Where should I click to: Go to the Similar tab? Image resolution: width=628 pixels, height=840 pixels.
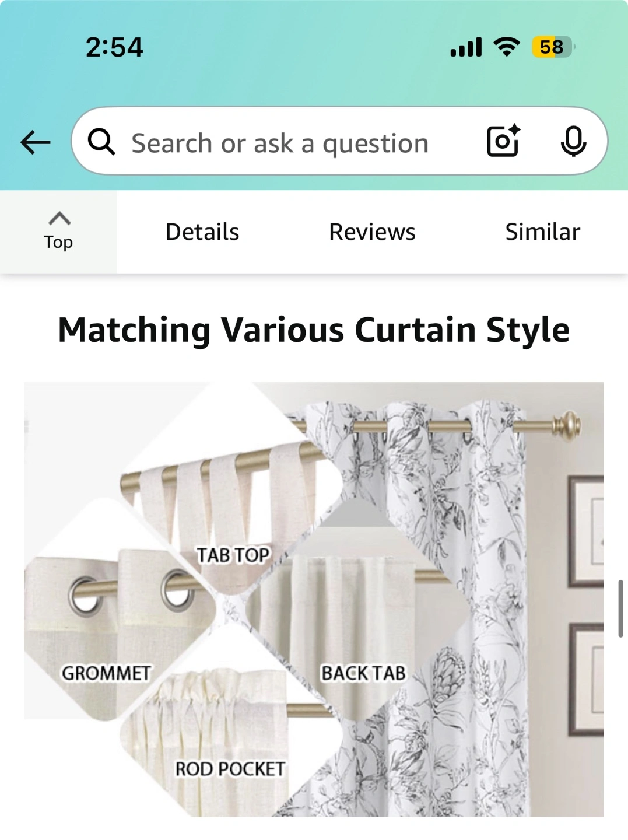tap(542, 232)
